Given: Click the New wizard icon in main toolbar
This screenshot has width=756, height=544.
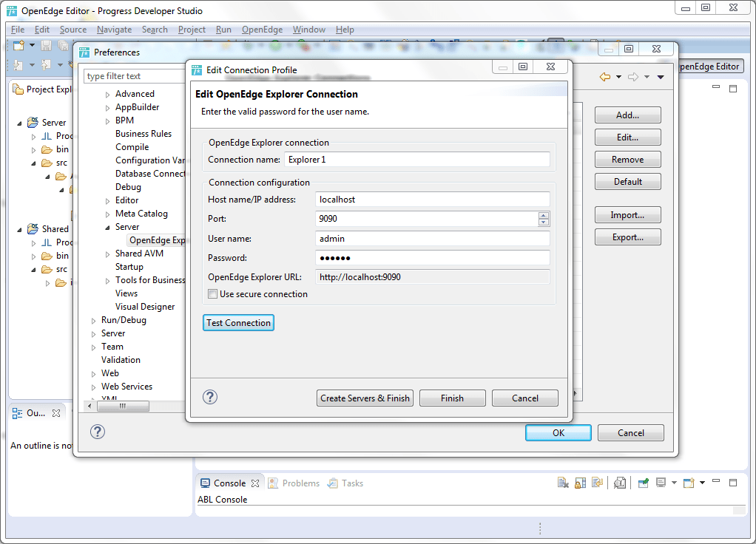Looking at the screenshot, I should tap(18, 46).
